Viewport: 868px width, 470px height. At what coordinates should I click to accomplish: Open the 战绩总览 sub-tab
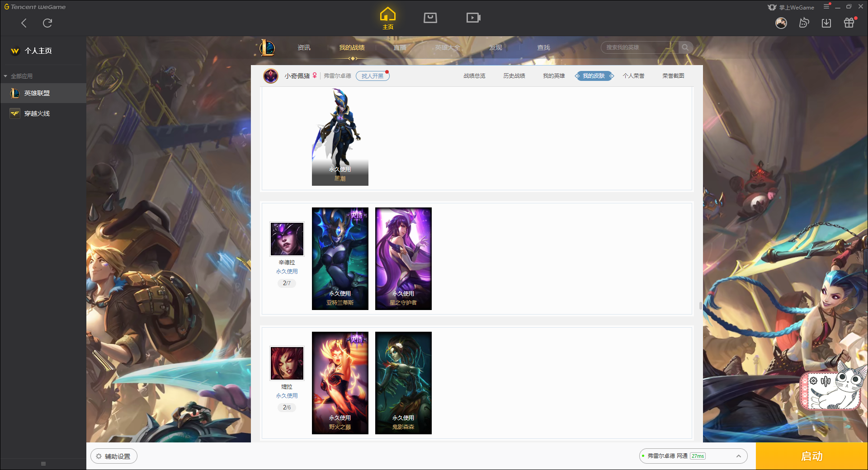point(474,76)
